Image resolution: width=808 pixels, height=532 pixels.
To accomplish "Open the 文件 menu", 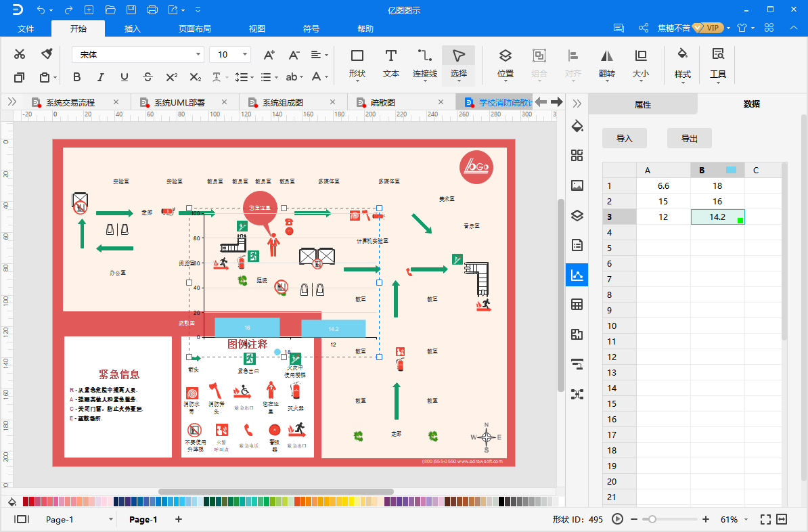I will (26, 28).
